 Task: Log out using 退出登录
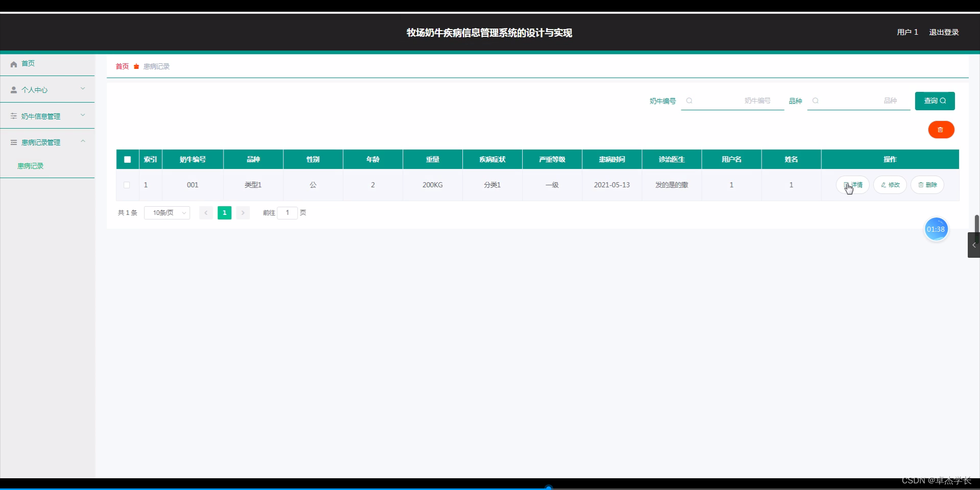(x=944, y=32)
